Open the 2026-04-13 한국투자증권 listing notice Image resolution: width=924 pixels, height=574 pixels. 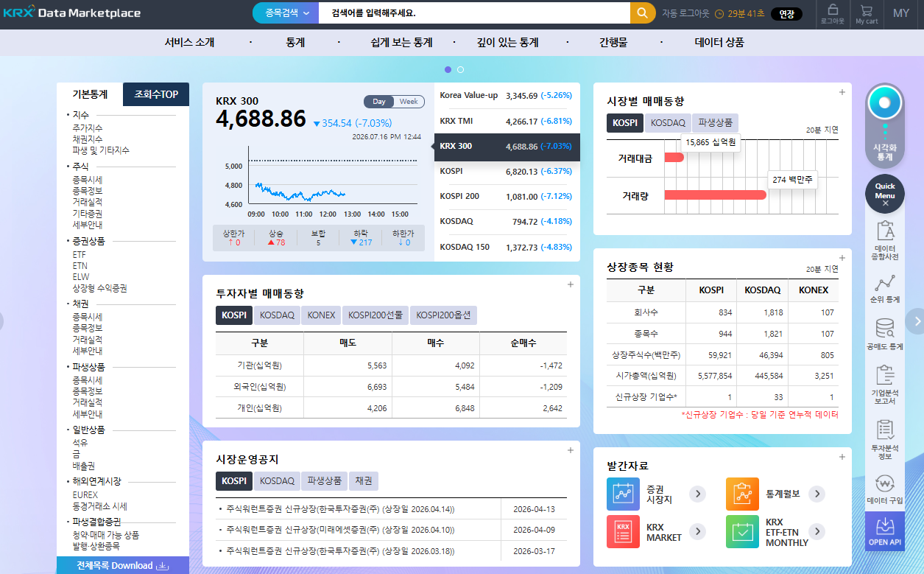(340, 509)
